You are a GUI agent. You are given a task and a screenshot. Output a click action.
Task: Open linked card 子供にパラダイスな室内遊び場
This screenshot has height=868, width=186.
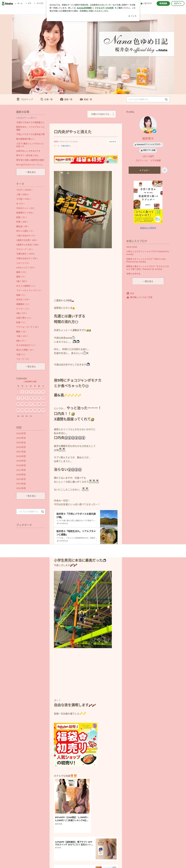point(86,519)
